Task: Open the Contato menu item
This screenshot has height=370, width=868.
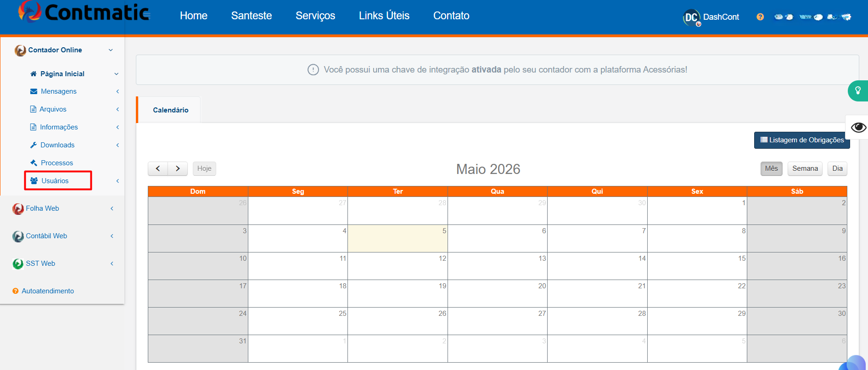Action: click(451, 16)
